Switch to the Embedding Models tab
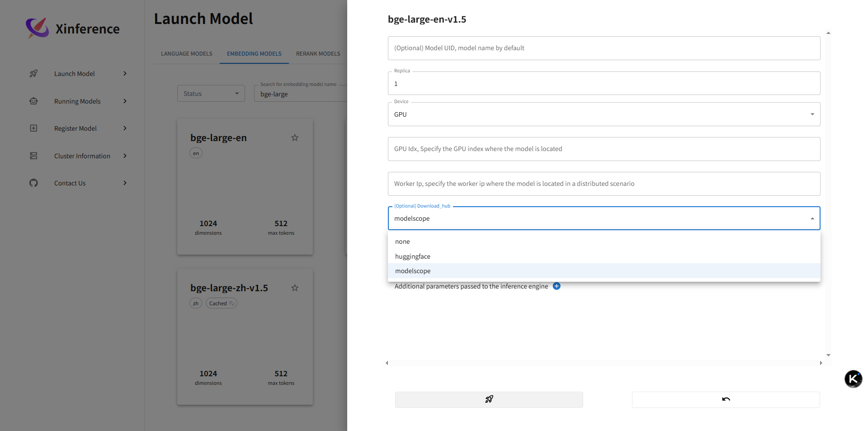This screenshot has height=431, width=868. point(254,53)
